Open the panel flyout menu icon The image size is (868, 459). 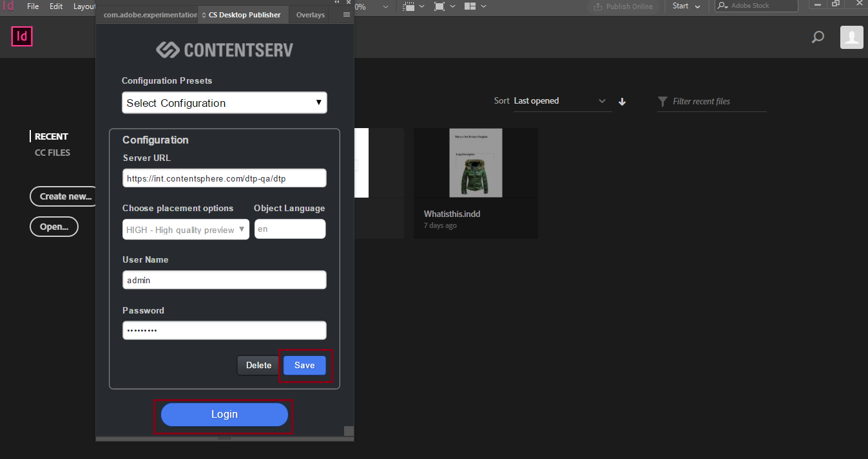[x=347, y=14]
